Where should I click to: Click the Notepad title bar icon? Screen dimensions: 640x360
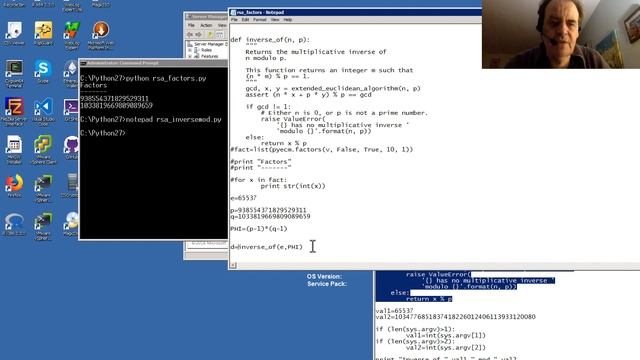[233, 13]
